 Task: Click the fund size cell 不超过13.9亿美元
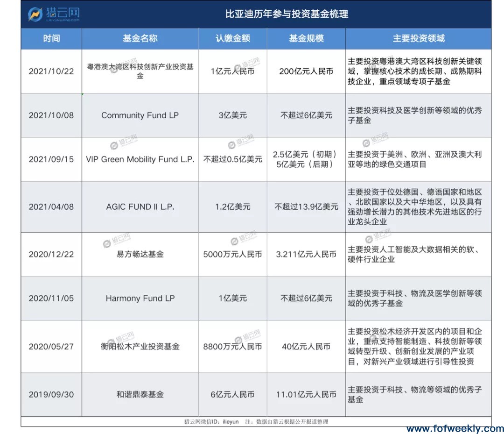tap(306, 207)
